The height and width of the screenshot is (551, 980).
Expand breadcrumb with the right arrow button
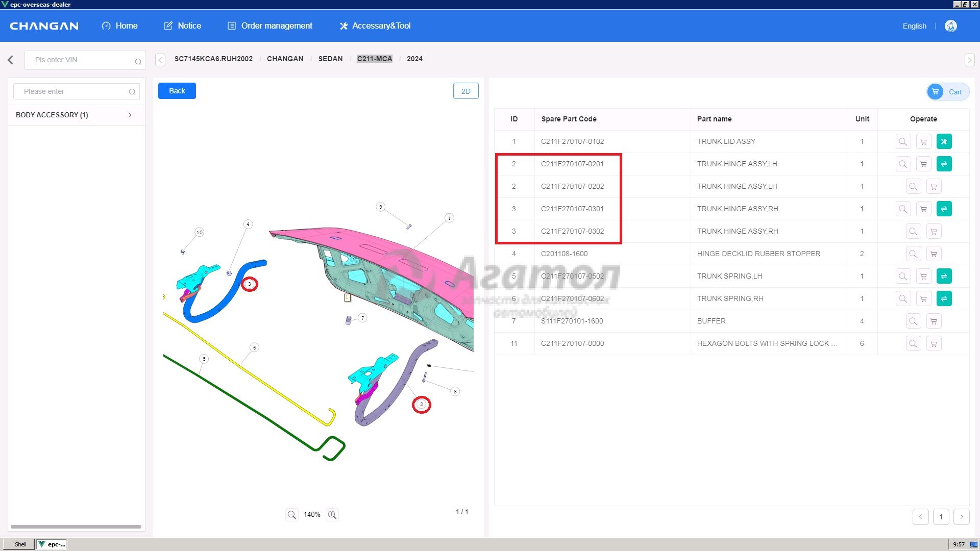pyautogui.click(x=969, y=60)
